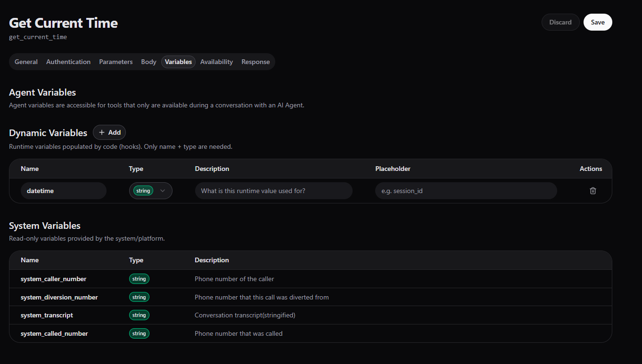Go to the Parameters tab
The width and height of the screenshot is (642, 364).
pos(115,62)
